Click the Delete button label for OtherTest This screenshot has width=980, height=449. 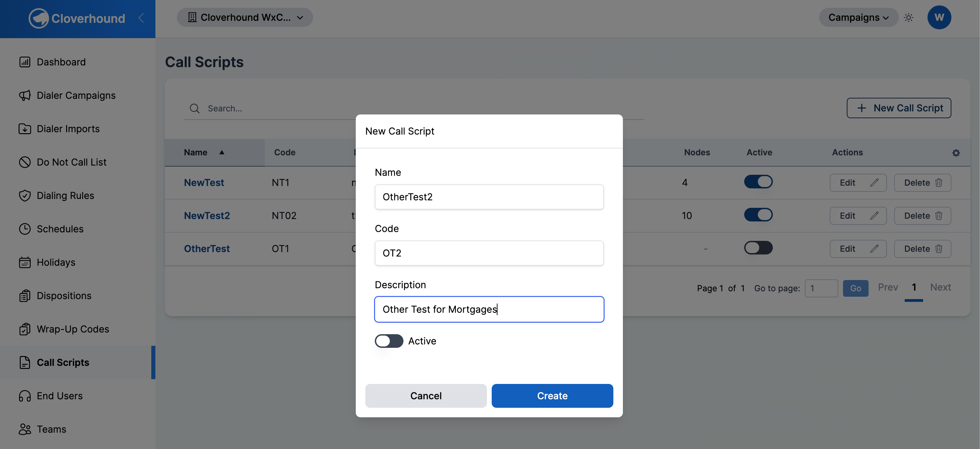tap(917, 249)
